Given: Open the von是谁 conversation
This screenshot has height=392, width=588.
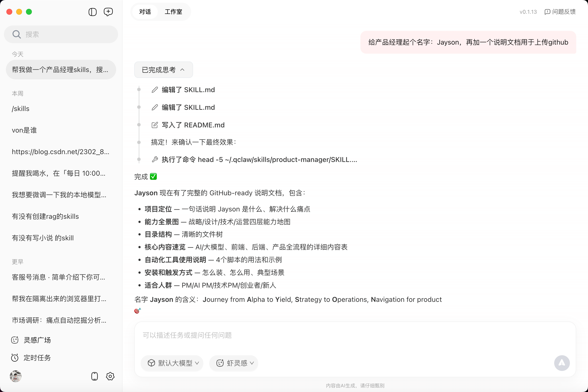Looking at the screenshot, I should click(x=24, y=130).
